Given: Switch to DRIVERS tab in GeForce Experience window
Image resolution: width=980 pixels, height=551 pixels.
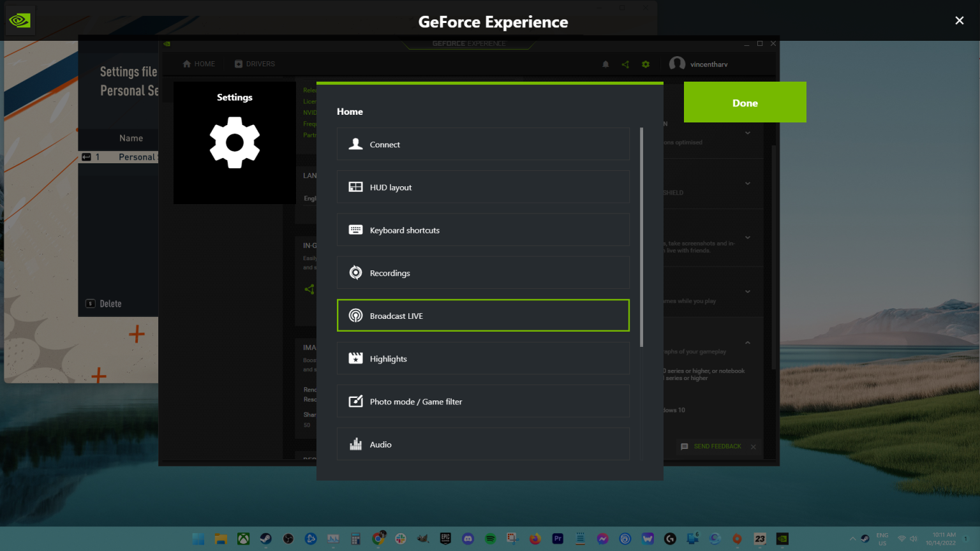Looking at the screenshot, I should click(255, 64).
